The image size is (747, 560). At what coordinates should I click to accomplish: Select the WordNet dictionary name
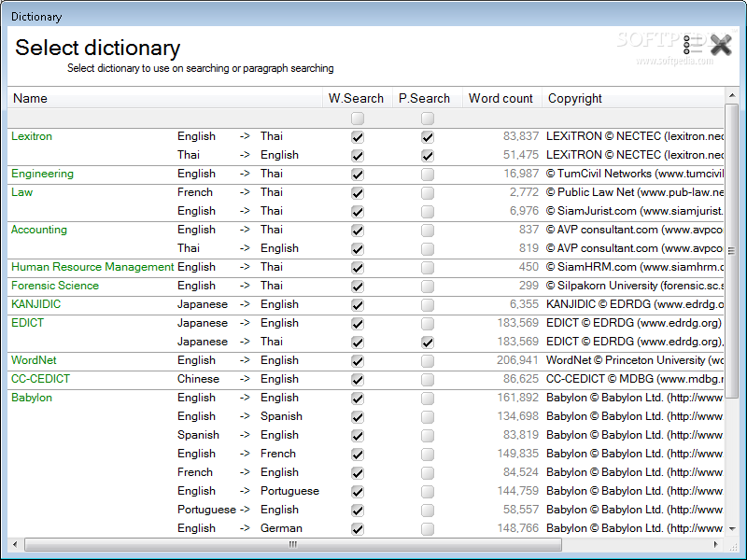34,360
